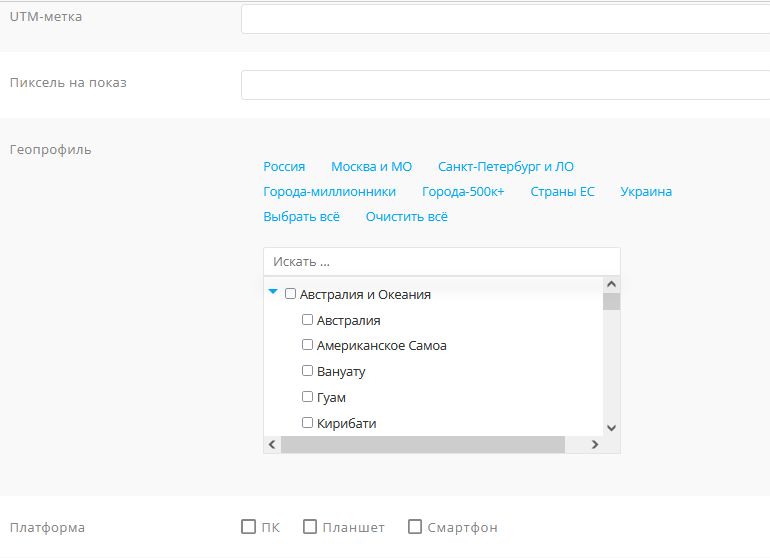Click the list's scroll down arrow
This screenshot has width=770, height=558.
coord(612,427)
